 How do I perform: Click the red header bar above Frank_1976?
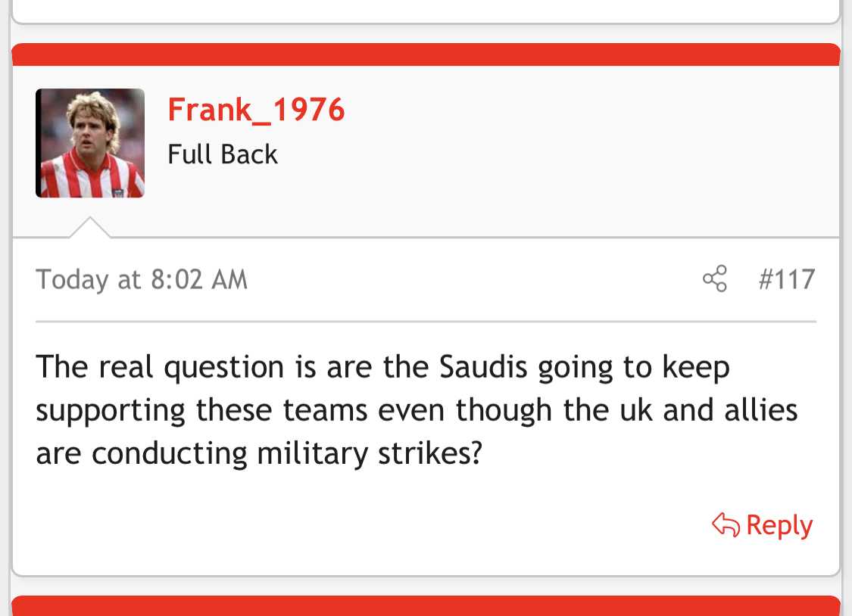426,54
